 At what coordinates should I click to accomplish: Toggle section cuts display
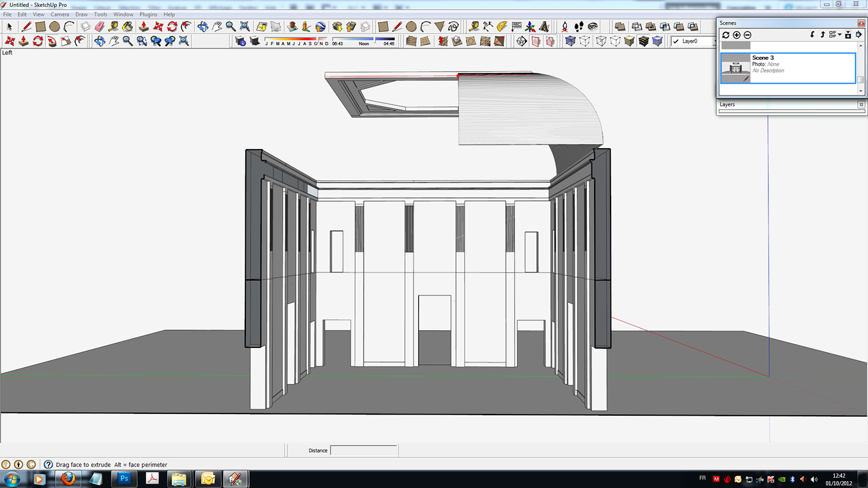[x=550, y=41]
